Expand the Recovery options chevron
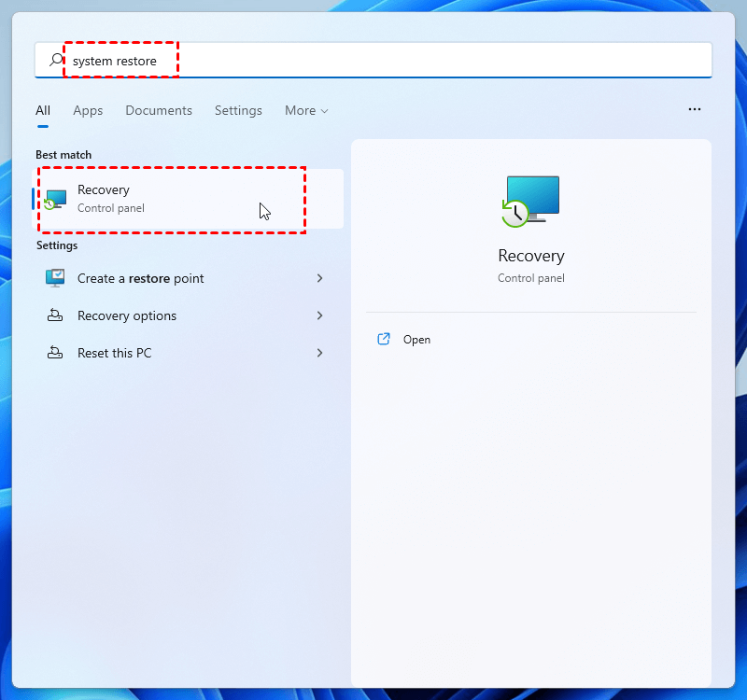747x700 pixels. (x=319, y=315)
